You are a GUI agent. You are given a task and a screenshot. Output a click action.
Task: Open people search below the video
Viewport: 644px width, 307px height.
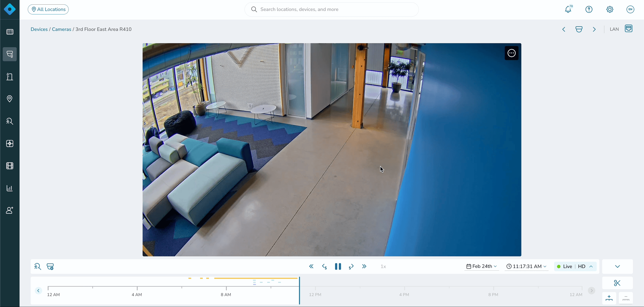tap(38, 266)
